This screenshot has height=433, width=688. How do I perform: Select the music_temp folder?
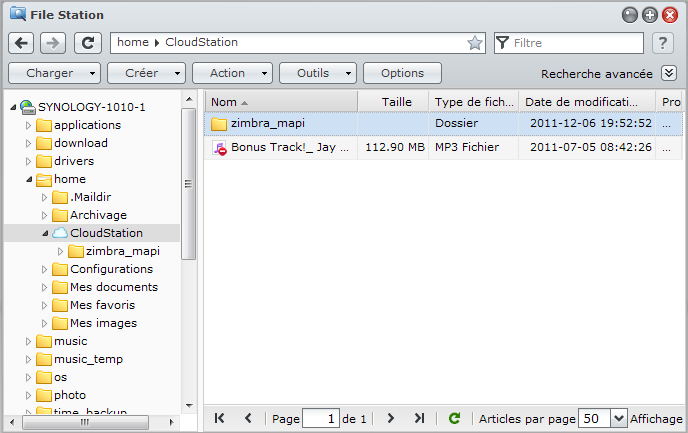tap(88, 359)
